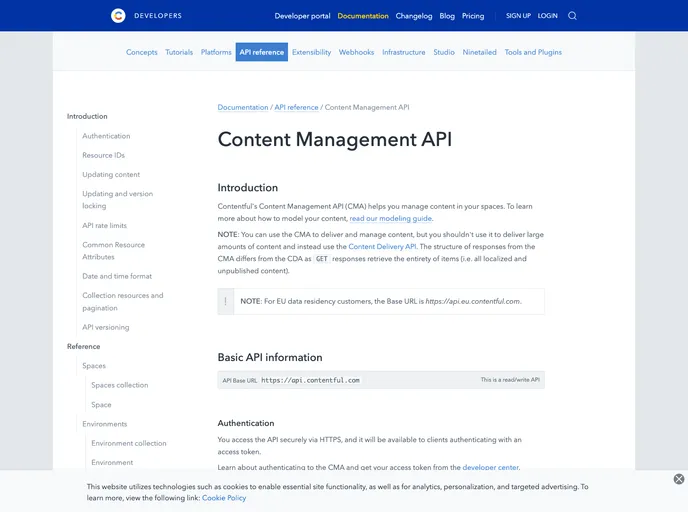Click the GET inline code text
This screenshot has width=688, height=512.
[x=322, y=259]
